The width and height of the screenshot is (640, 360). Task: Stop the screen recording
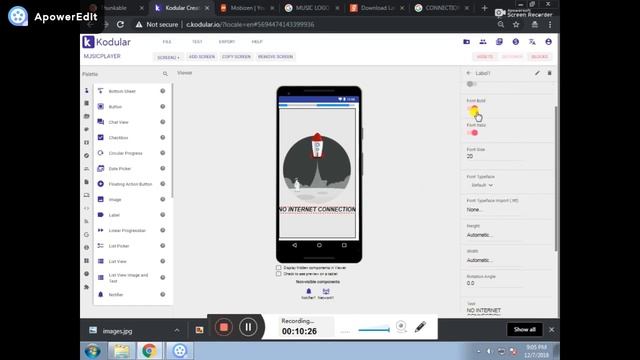(223, 327)
